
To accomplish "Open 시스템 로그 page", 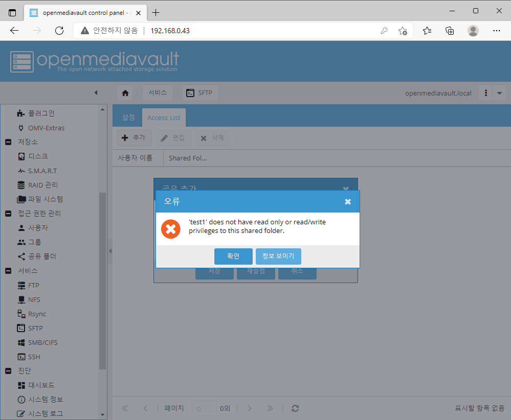I will [40, 414].
